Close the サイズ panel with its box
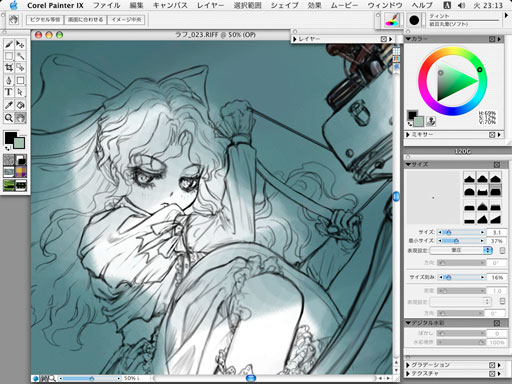Viewport: 512px width, 384px height. pos(497,165)
